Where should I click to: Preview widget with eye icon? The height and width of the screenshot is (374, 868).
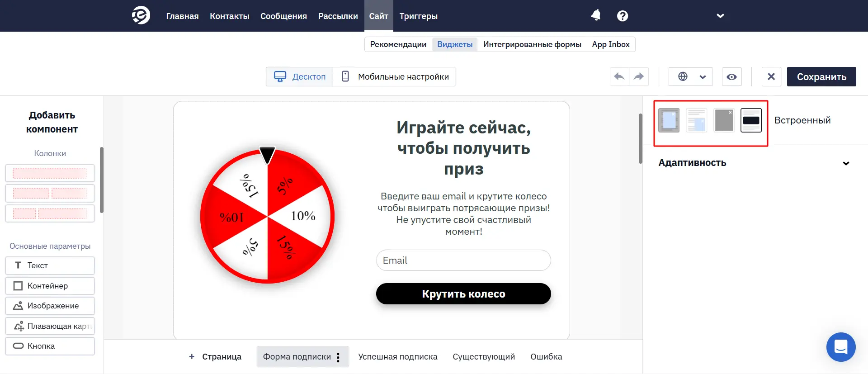731,76
